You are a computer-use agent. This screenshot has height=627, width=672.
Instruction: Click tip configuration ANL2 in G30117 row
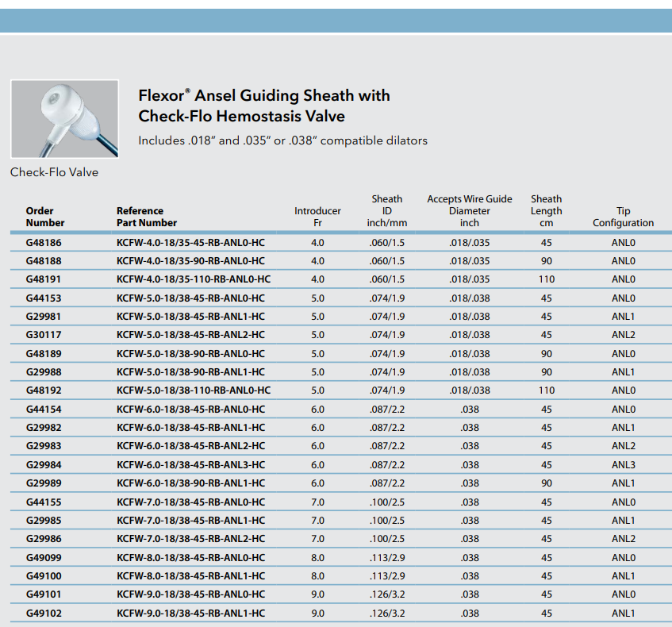tap(623, 334)
